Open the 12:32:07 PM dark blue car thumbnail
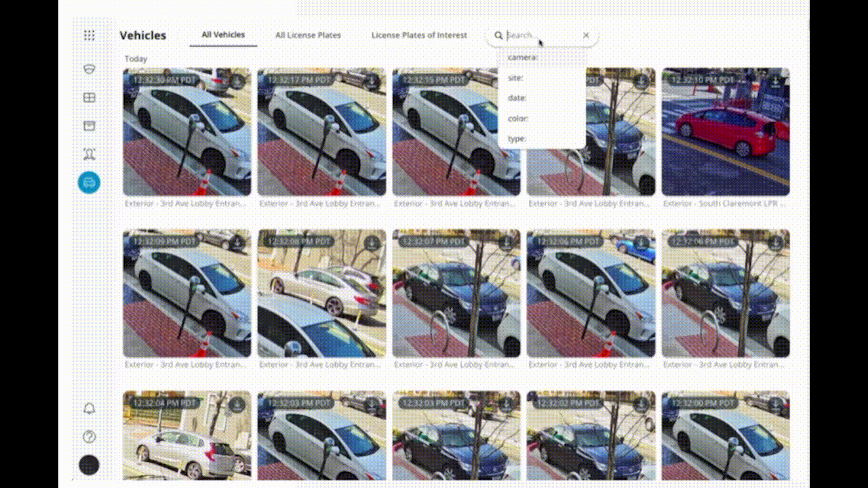 point(456,293)
